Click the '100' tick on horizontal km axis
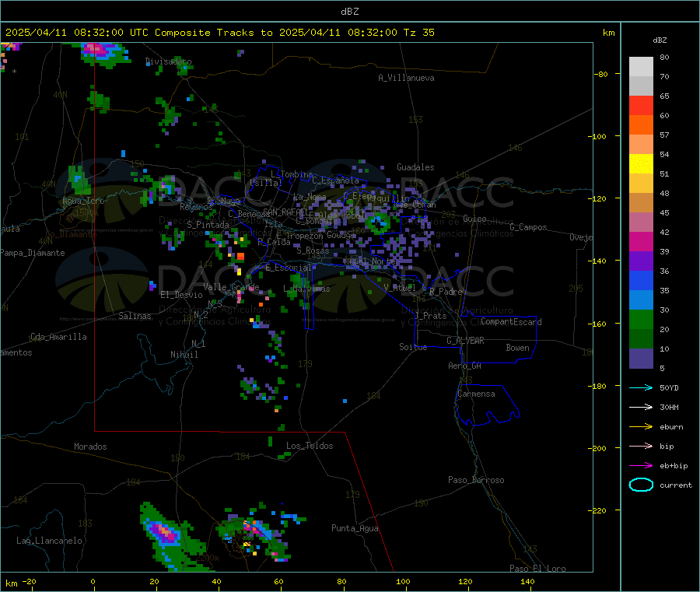700x592 pixels. tap(403, 581)
